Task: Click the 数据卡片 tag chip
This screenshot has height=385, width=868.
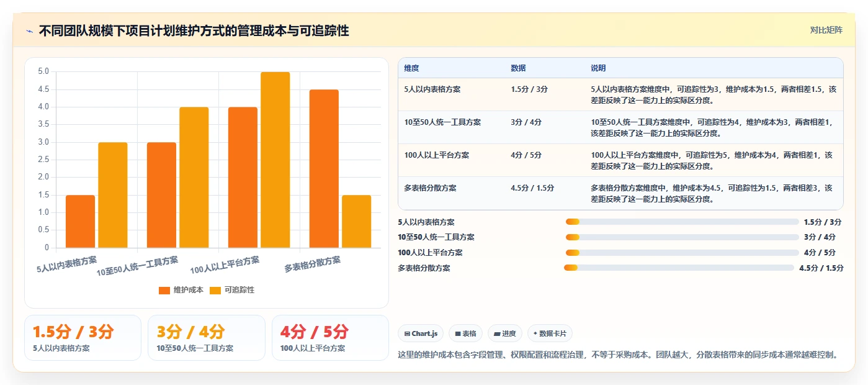Action: coord(550,333)
